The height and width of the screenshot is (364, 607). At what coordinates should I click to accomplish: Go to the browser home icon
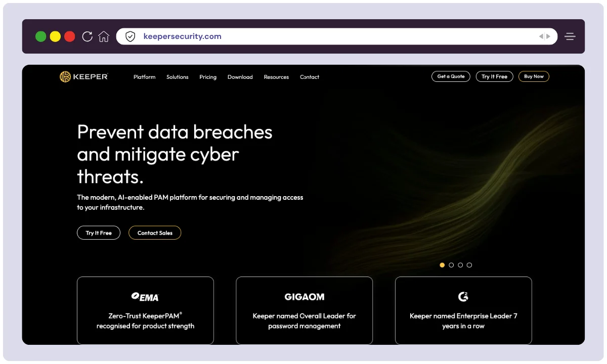pos(104,36)
